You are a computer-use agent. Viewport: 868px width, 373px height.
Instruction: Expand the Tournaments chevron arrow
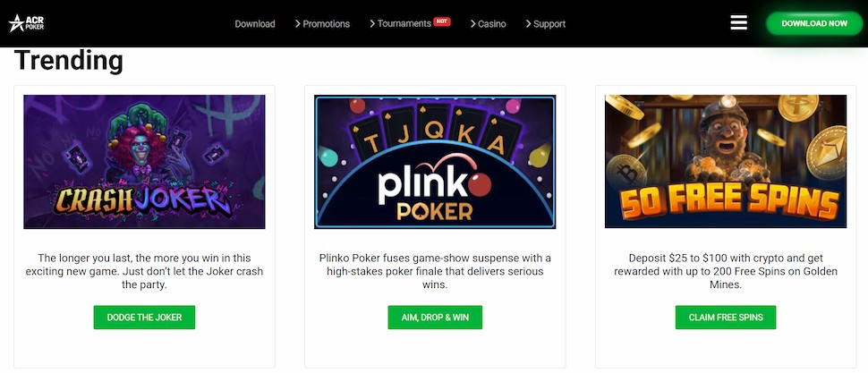tap(372, 24)
